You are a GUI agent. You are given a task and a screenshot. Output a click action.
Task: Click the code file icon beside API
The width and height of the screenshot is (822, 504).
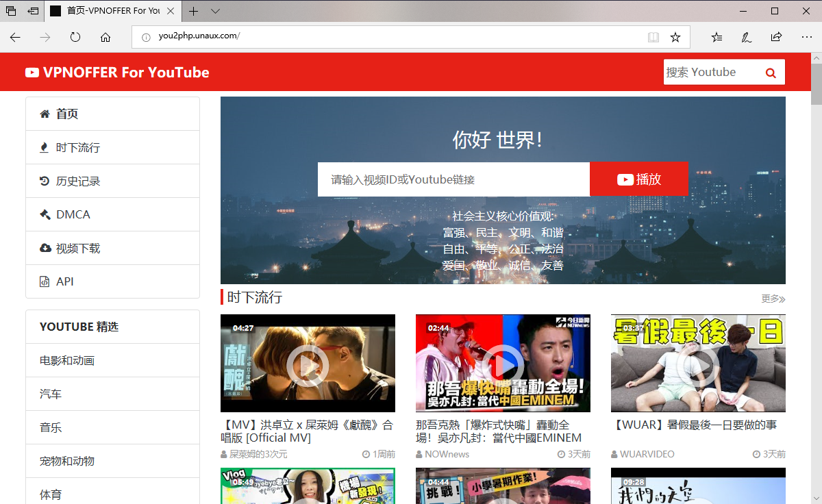click(x=45, y=281)
